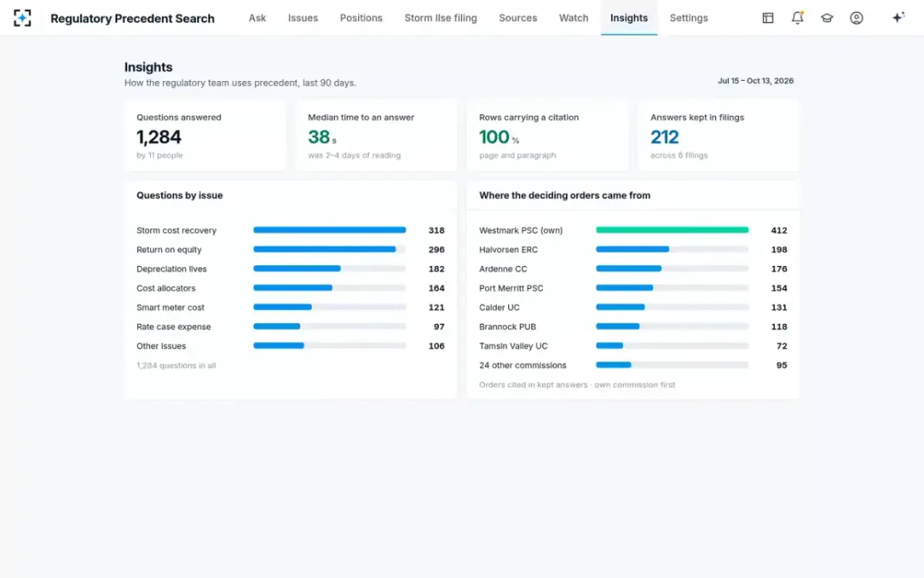Viewport: 924px width, 578px height.
Task: Open the notifications bell
Action: pyautogui.click(x=798, y=18)
